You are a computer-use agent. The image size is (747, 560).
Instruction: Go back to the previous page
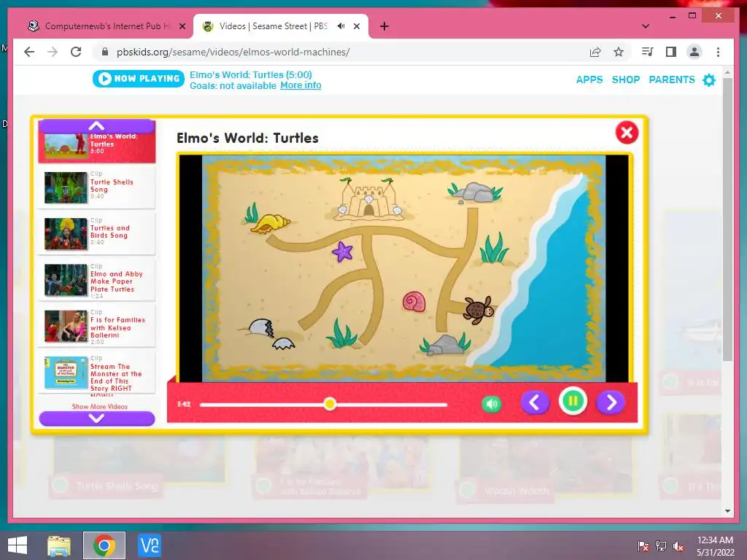coord(29,52)
